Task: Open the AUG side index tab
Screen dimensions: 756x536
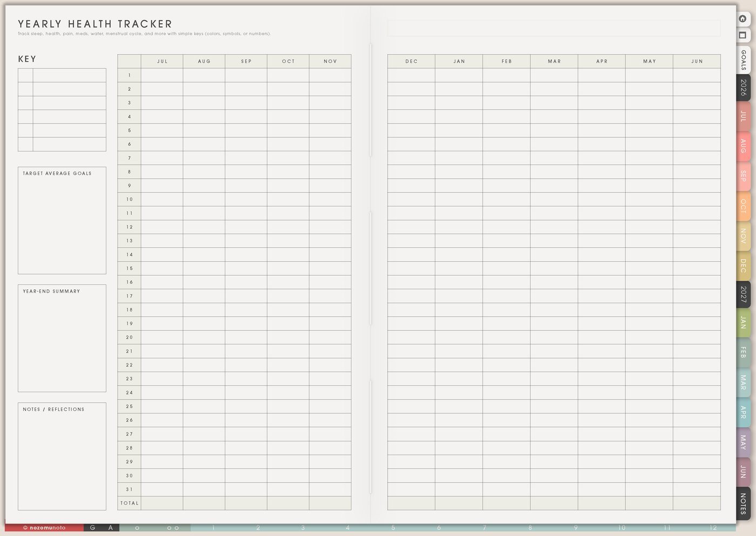Action: click(743, 146)
